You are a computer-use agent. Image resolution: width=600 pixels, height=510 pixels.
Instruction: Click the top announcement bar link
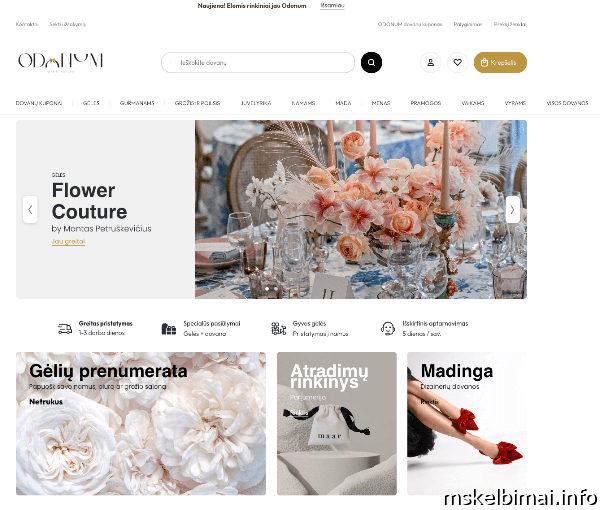click(x=333, y=5)
